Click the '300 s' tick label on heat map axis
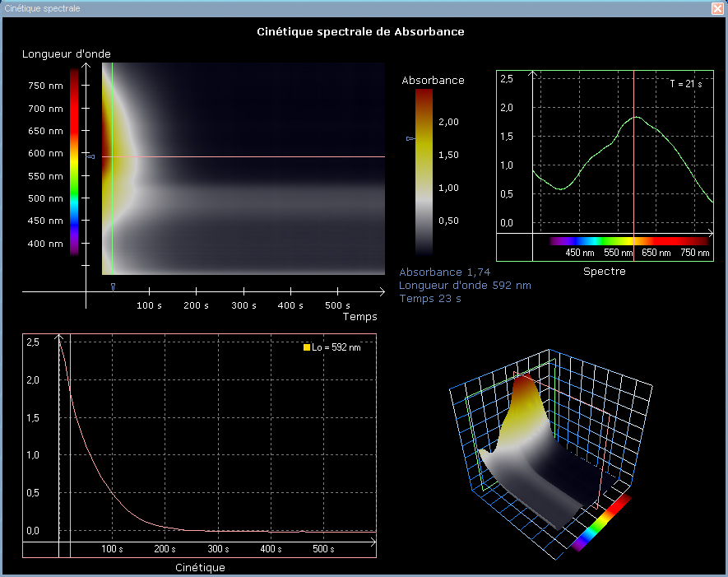The width and height of the screenshot is (728, 577). 243,305
